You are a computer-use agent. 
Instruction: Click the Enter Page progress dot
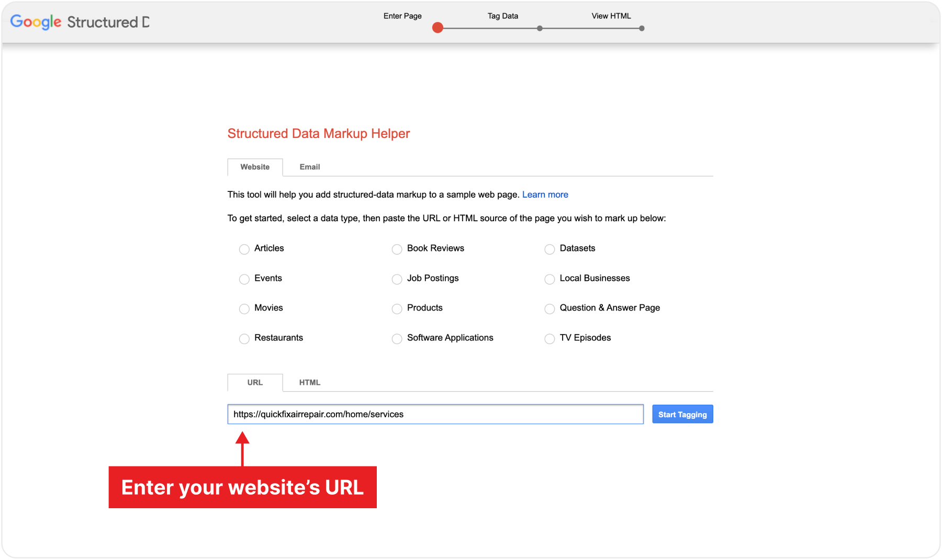click(438, 28)
